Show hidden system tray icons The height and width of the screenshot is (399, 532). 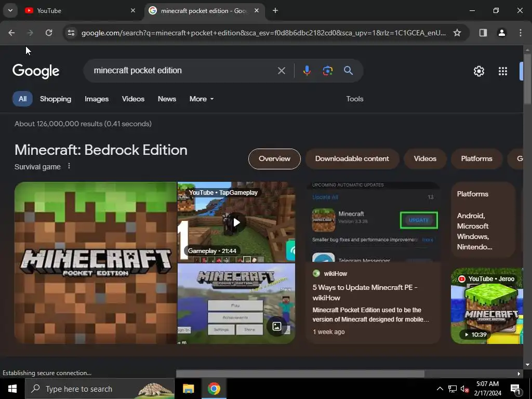440,389
